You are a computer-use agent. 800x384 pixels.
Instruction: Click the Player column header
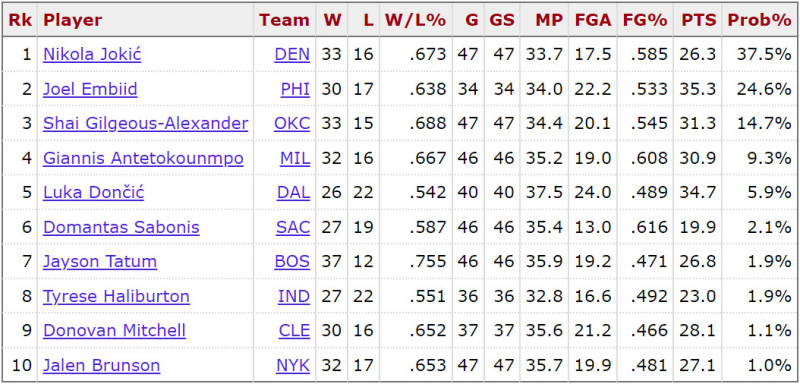pos(72,20)
